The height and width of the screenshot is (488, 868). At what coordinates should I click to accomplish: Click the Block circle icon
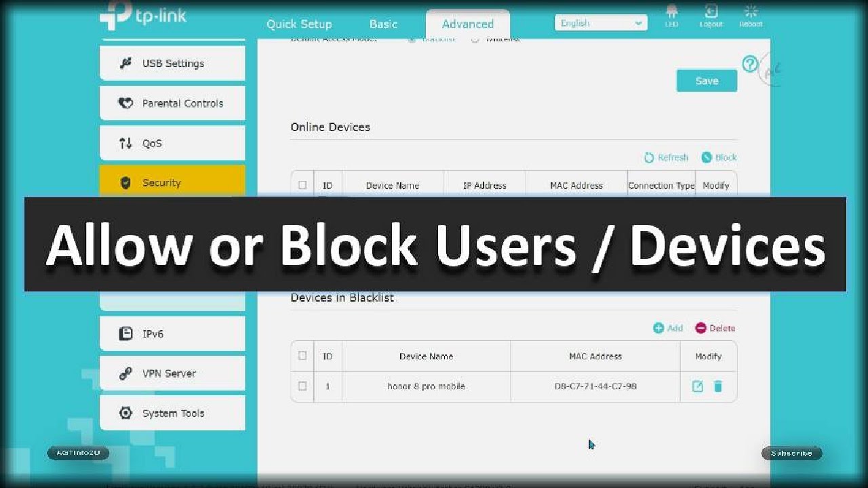[x=707, y=157]
